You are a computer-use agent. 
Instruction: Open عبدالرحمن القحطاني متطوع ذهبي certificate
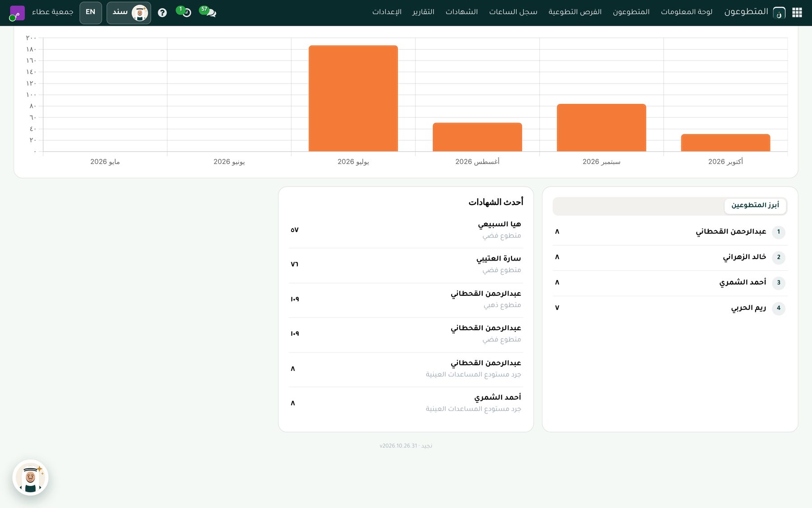coord(406,299)
